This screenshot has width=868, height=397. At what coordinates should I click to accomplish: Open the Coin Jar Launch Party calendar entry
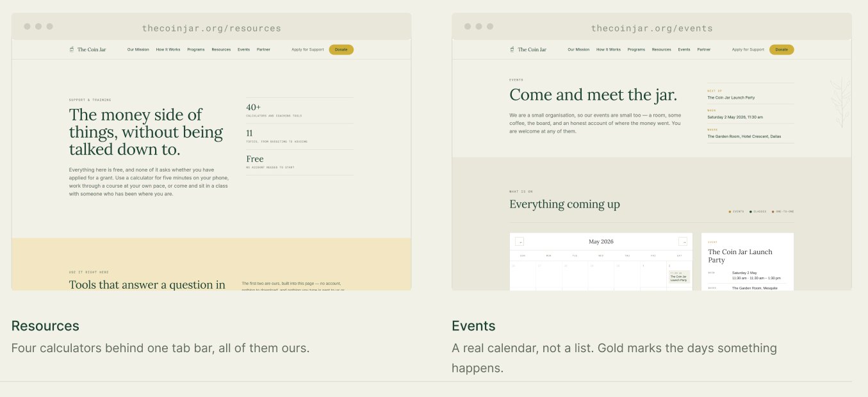[679, 277]
